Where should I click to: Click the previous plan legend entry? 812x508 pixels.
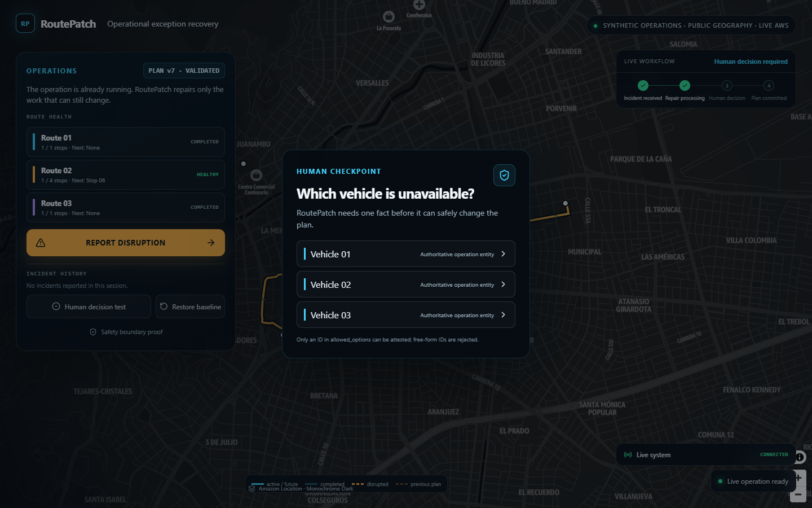coord(418,484)
